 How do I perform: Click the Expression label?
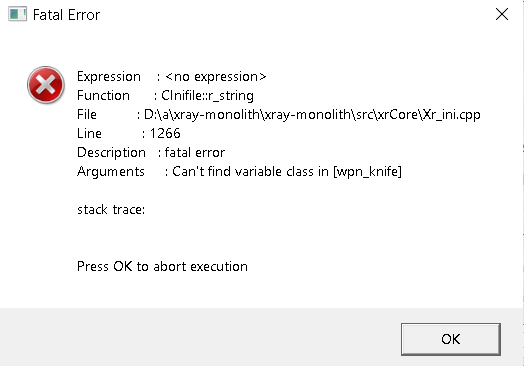[109, 77]
